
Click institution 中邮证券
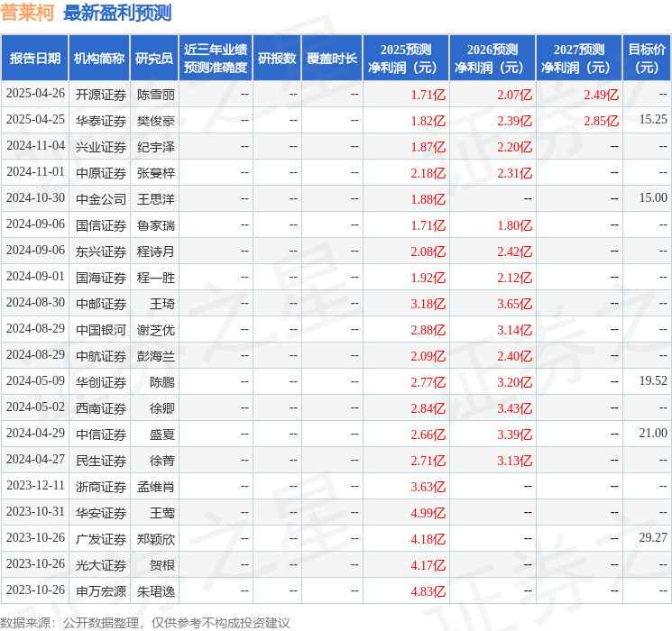click(101, 304)
